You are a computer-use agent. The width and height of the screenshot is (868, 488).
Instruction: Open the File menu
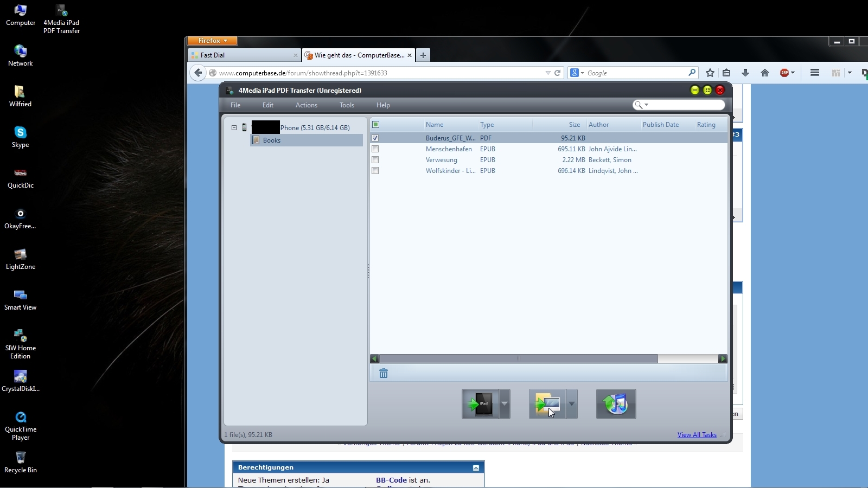point(235,105)
